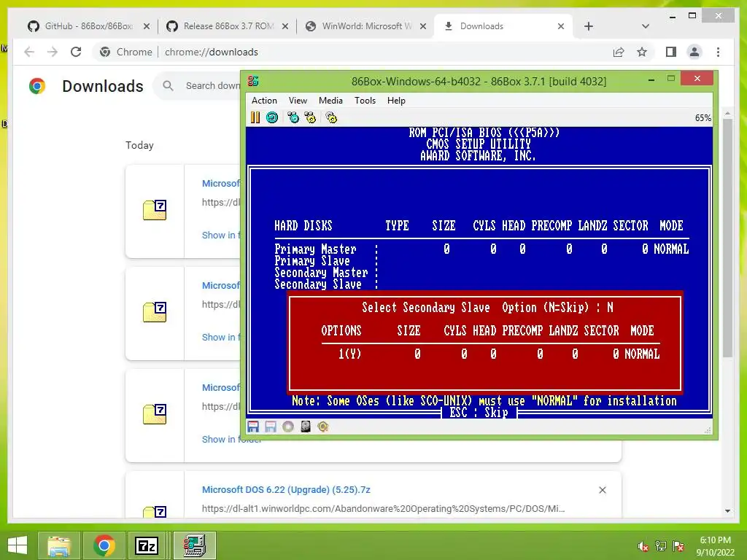
Task: Close the GitHub 86Box/86Box tab
Action: point(147,26)
